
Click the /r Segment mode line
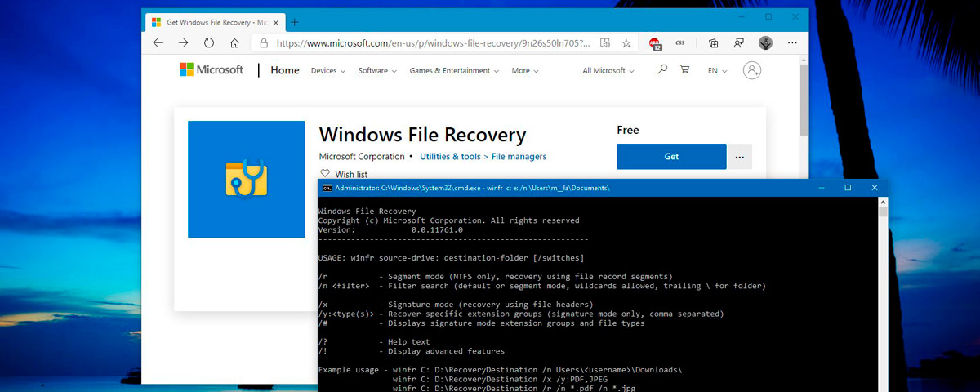coord(495,277)
